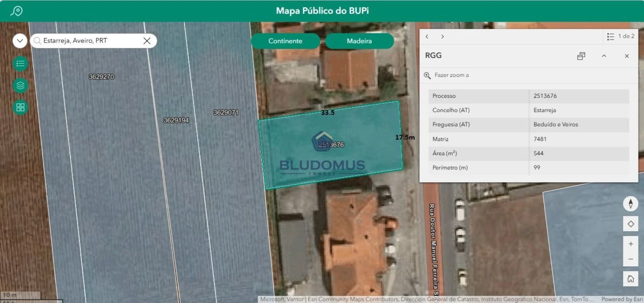This screenshot has width=644, height=303.
Task: Collapse the RGG popup panel
Action: (x=604, y=56)
